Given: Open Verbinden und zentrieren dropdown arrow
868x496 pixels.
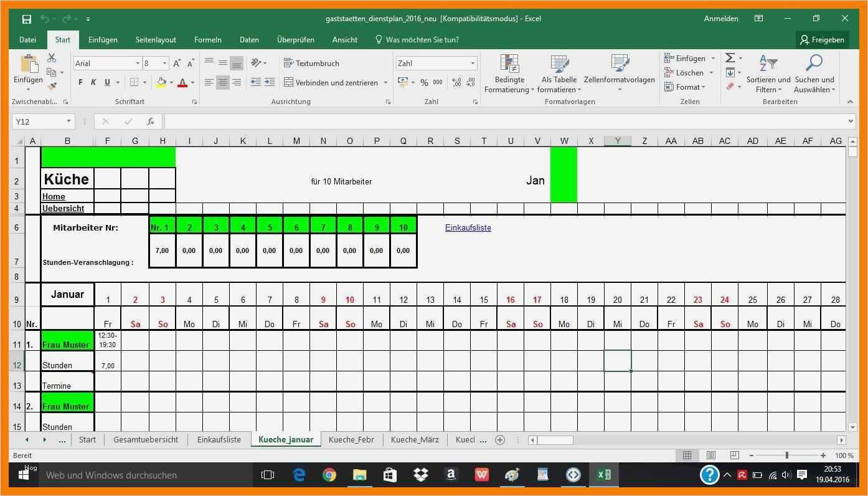Looking at the screenshot, I should (385, 82).
